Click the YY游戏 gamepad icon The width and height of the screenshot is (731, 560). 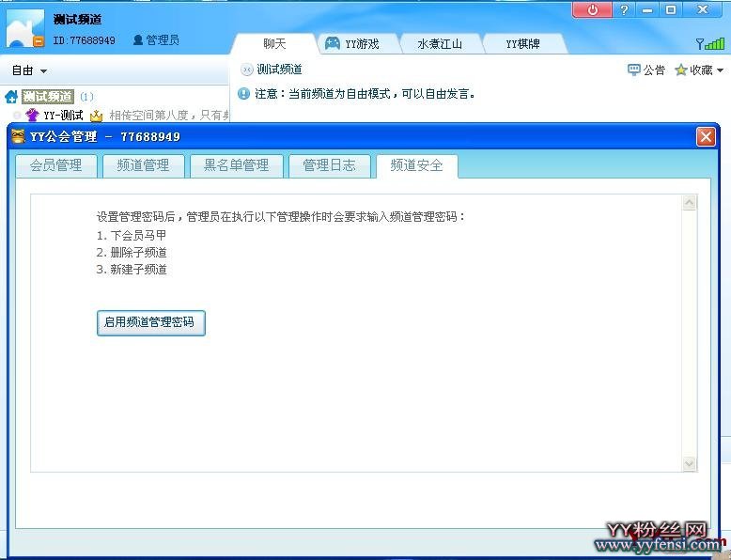click(x=332, y=44)
